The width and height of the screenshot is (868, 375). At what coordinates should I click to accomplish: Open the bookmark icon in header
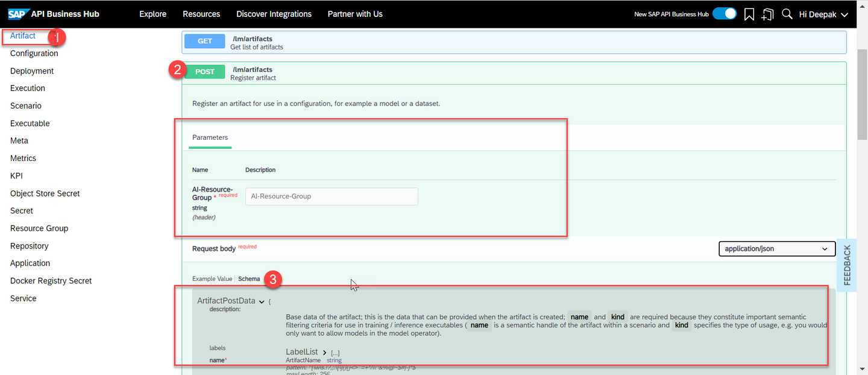pos(749,14)
